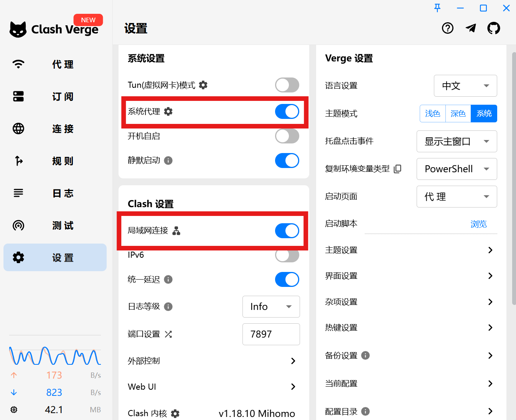Expand 主题设置 theme settings
Screen dimensions: 516x420
[411, 250]
